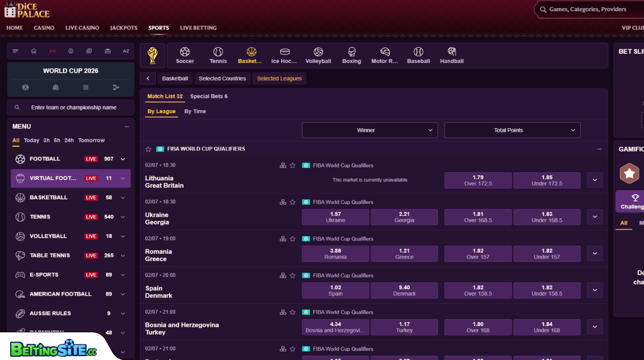This screenshot has height=360, width=644.
Task: Expand more markets for Romania vs Greece
Action: pos(595,254)
